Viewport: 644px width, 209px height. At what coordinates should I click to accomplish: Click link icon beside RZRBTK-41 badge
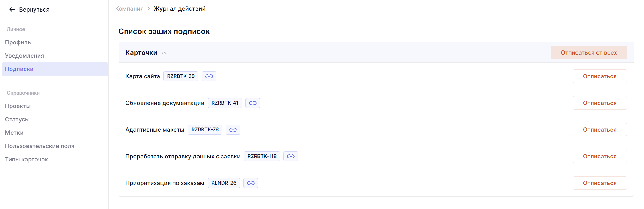click(253, 103)
